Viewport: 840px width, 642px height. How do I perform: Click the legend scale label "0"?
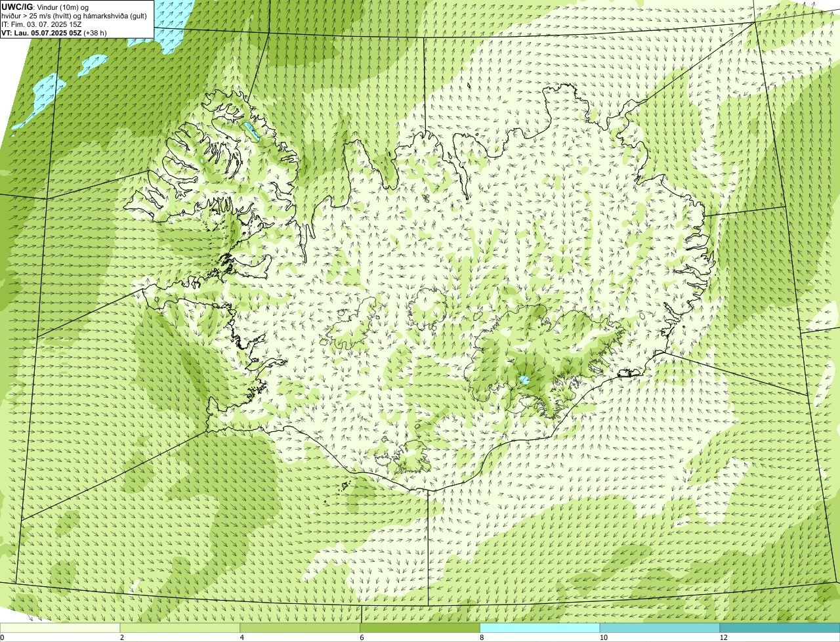tap(2, 638)
